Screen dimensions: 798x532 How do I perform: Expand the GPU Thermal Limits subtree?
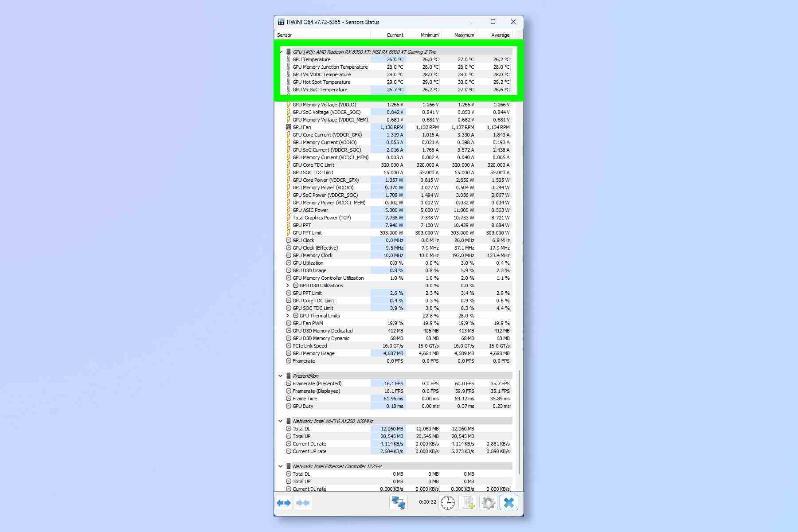coord(288,316)
